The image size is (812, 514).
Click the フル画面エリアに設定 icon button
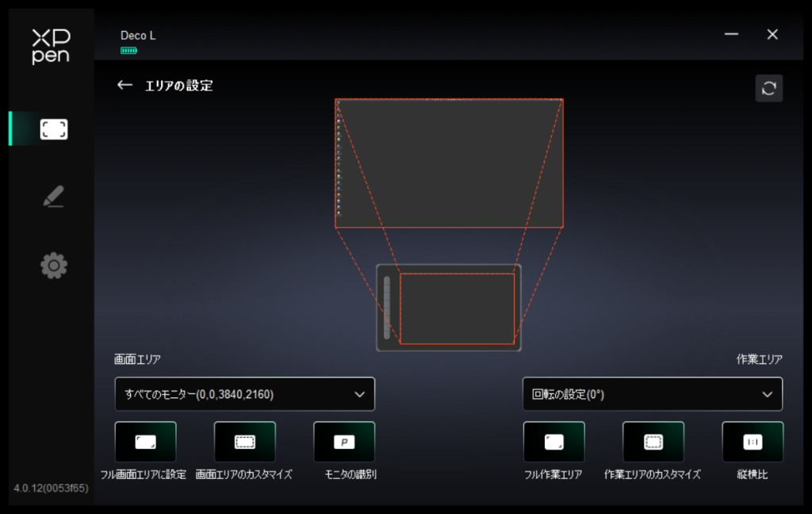point(146,442)
